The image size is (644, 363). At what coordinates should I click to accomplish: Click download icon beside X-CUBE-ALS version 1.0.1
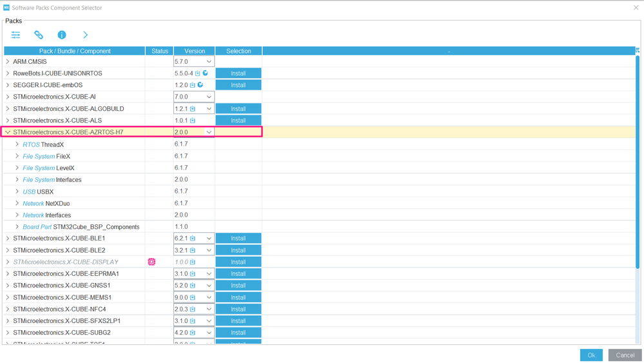coord(192,121)
